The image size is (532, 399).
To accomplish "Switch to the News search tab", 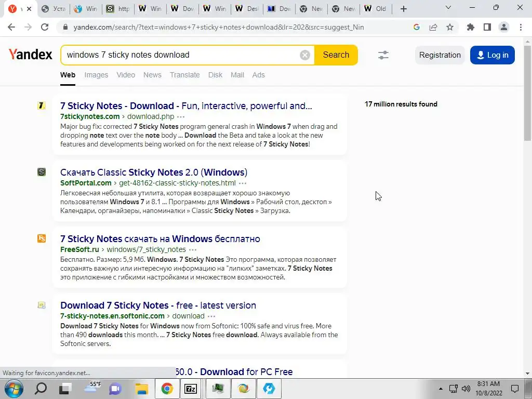I will (x=152, y=75).
